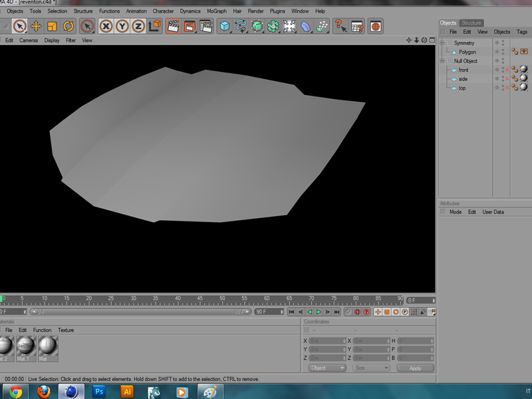Collapse the Null Object hierarchy
Viewport: 532px width, 399px height.
[x=442, y=61]
